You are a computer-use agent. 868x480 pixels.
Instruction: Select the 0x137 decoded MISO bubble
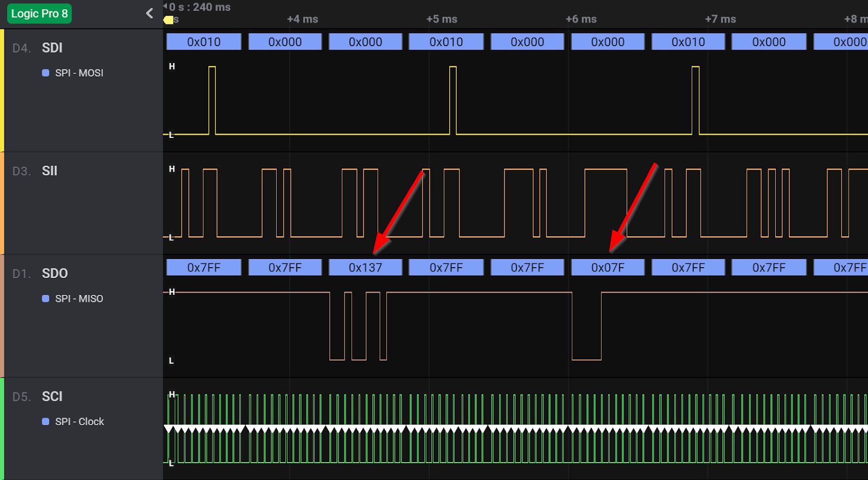point(366,267)
